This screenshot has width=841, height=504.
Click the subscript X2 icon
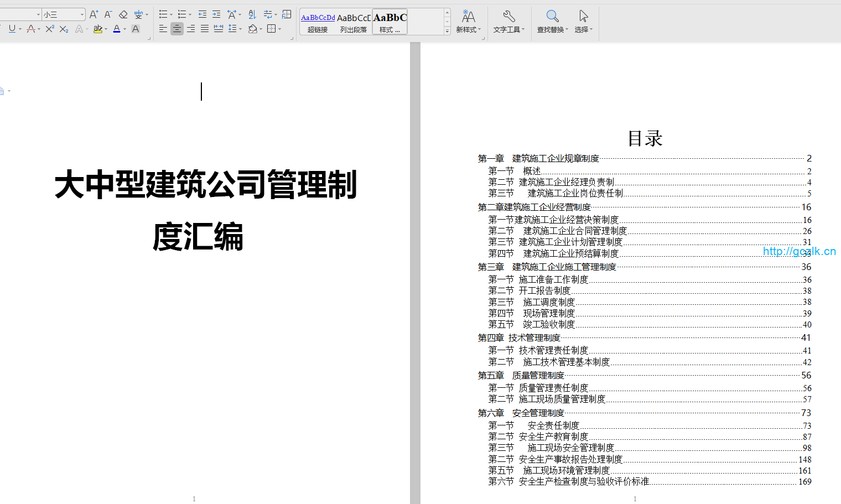(64, 29)
